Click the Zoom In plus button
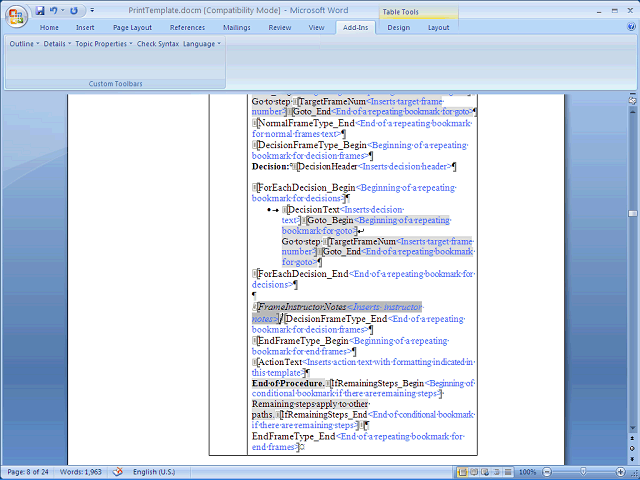The image size is (640, 480). click(620, 472)
